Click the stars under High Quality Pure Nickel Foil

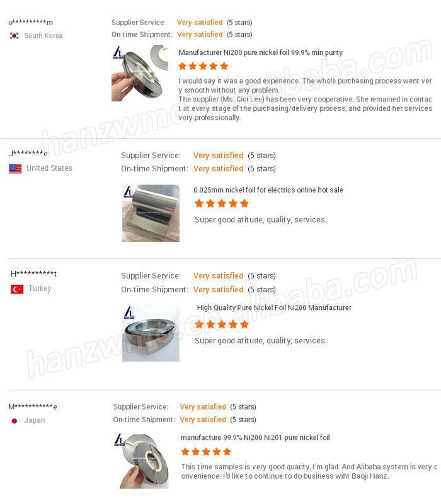point(222,324)
